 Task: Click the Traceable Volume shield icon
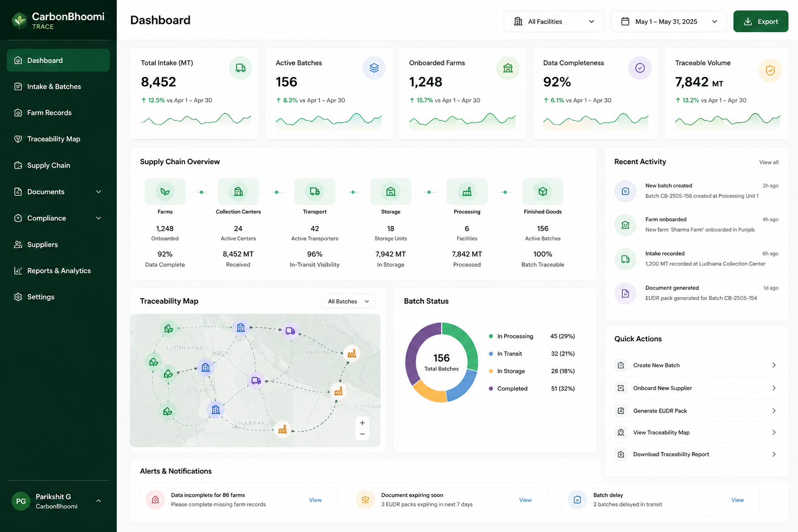(x=770, y=70)
